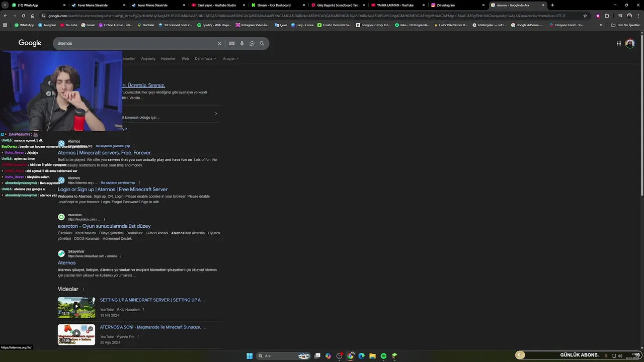Open the Google AdSense bookmark
This screenshot has width=644, height=362.
point(527,25)
